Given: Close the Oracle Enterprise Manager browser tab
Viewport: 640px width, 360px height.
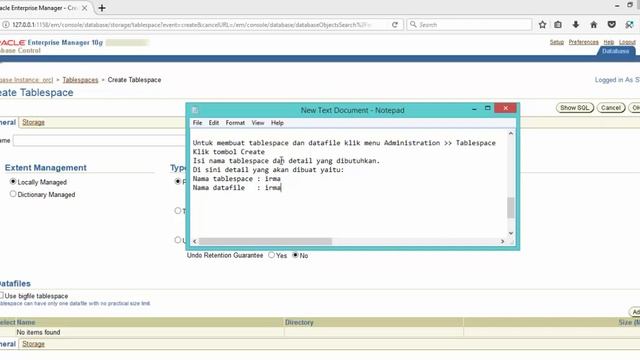Looking at the screenshot, I should pos(84,8).
